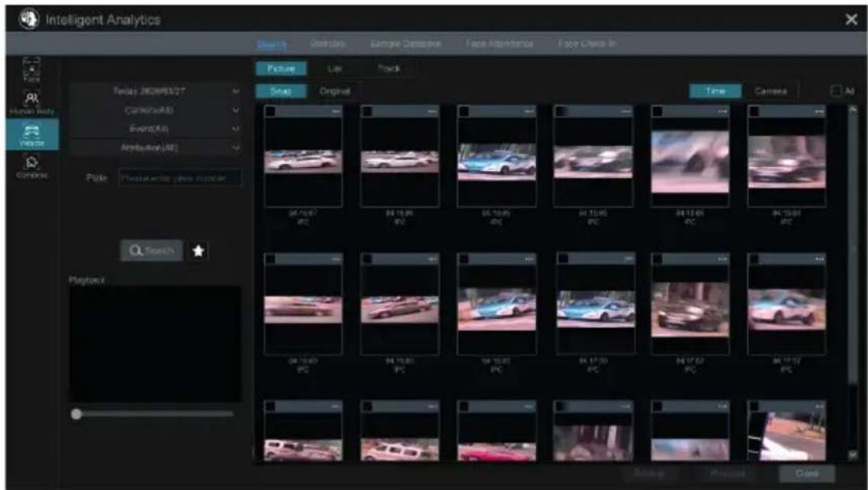
Task: Open more options on first top-row card
Action: click(x=336, y=112)
